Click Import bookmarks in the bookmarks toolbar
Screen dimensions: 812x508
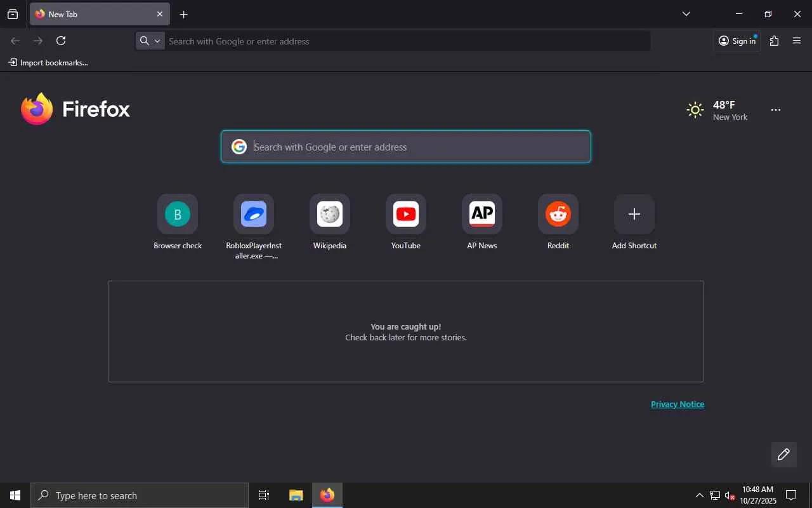point(48,63)
